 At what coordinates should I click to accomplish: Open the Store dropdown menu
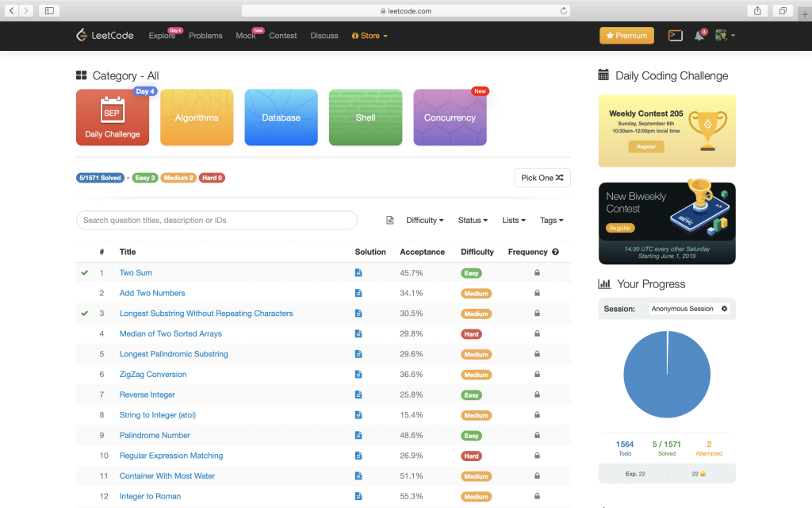(370, 36)
